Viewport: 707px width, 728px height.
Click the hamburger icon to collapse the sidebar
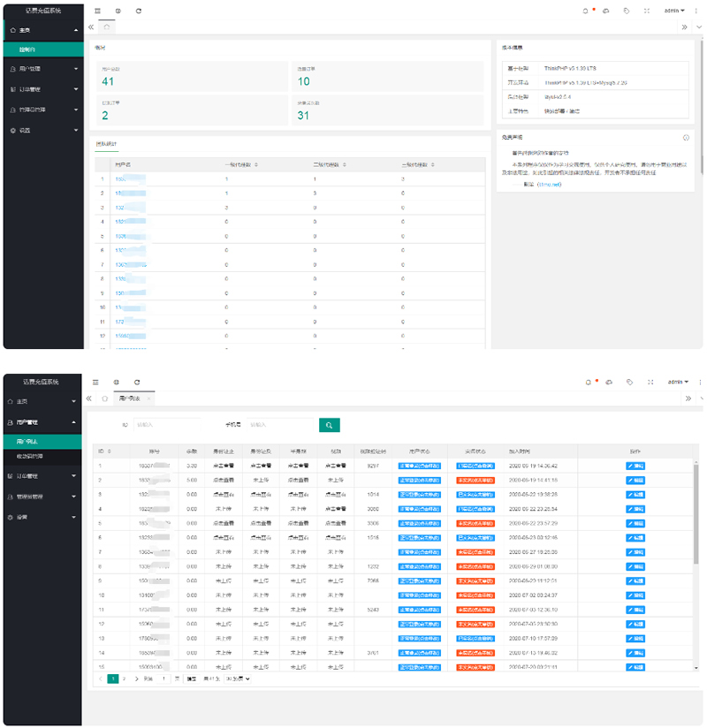(98, 11)
